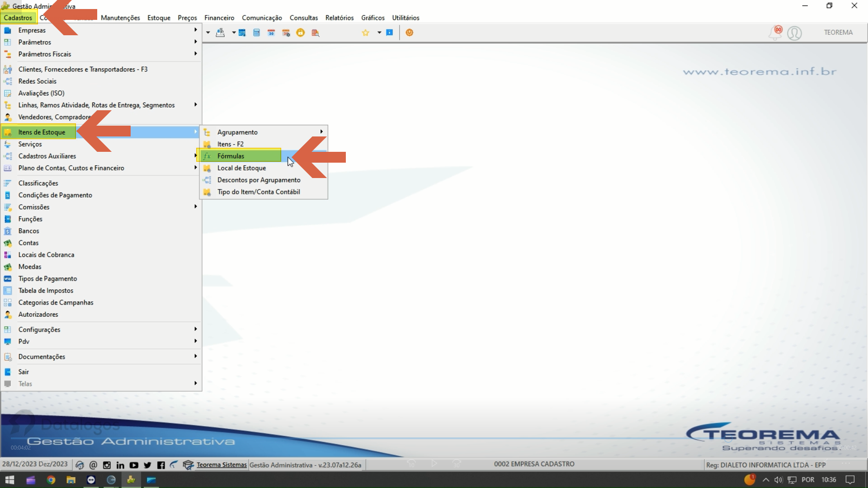Open the Instagram icon in status bar
The width and height of the screenshot is (868, 488).
(107, 465)
